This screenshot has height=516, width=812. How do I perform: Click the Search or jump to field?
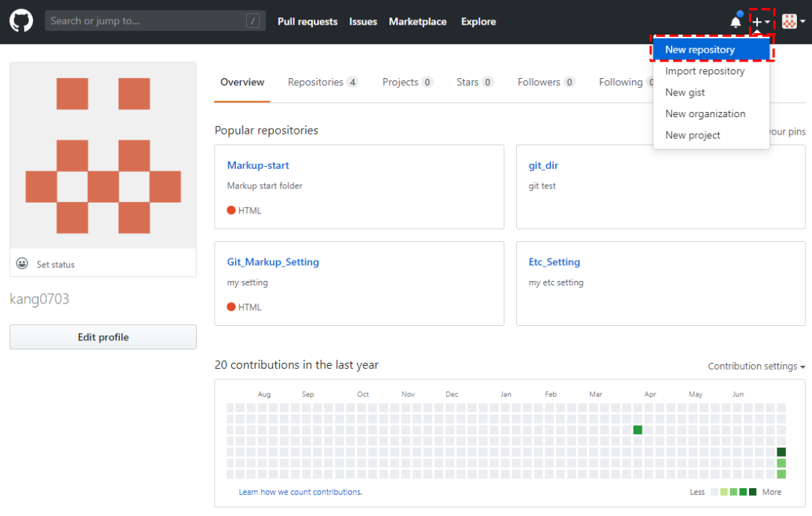pyautogui.click(x=155, y=21)
